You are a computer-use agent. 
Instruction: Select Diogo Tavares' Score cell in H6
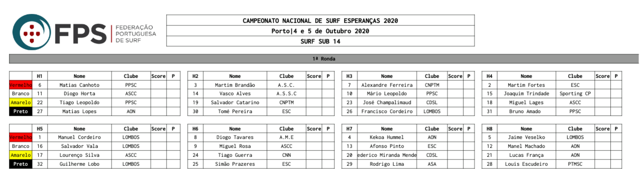[314, 137]
